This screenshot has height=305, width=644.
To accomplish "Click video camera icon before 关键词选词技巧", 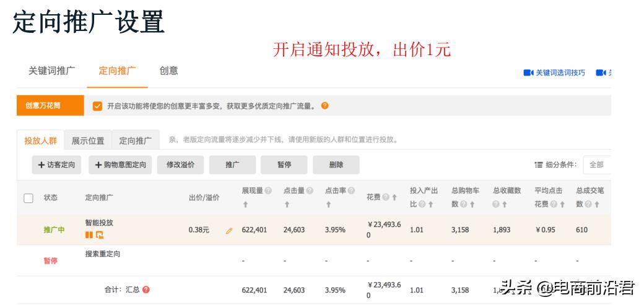I will (x=528, y=72).
